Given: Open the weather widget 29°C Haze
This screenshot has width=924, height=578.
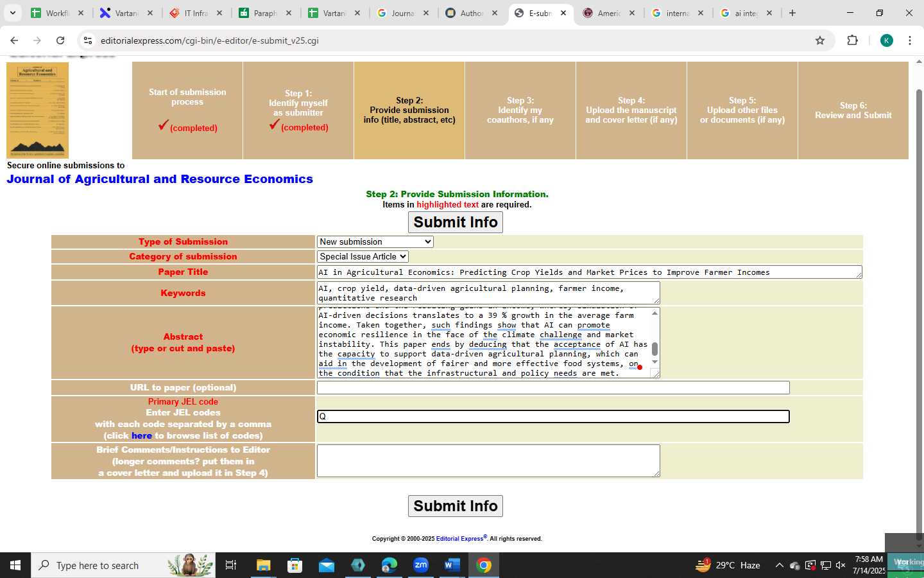Looking at the screenshot, I should click(728, 565).
